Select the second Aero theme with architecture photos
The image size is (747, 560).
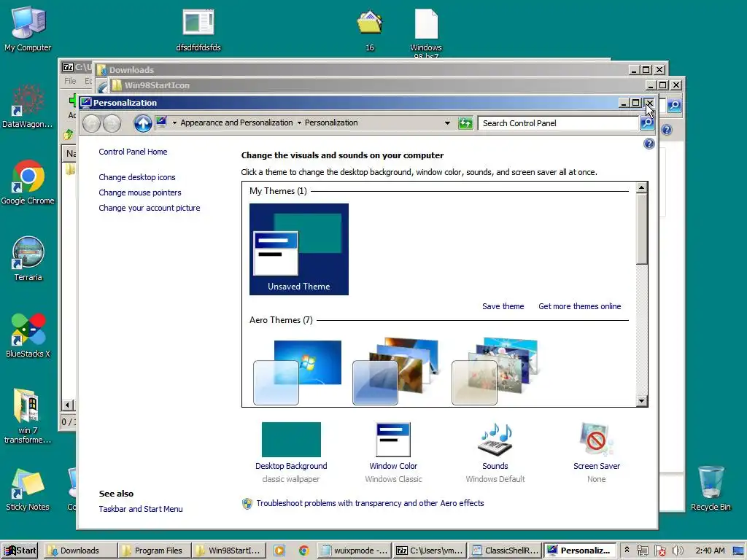(395, 371)
